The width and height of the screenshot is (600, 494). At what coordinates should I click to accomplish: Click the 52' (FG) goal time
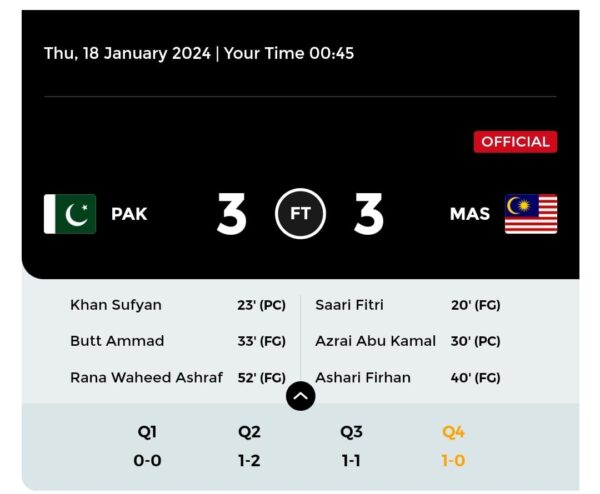tap(262, 378)
